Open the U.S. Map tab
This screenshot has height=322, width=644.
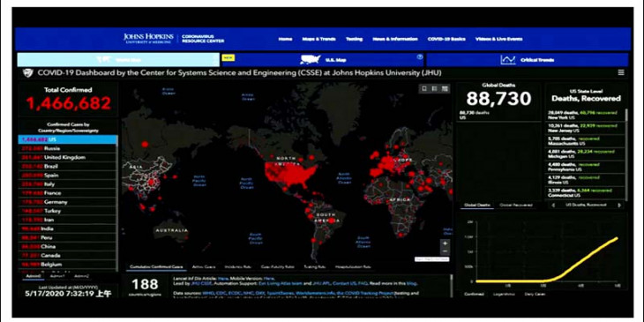[322, 60]
